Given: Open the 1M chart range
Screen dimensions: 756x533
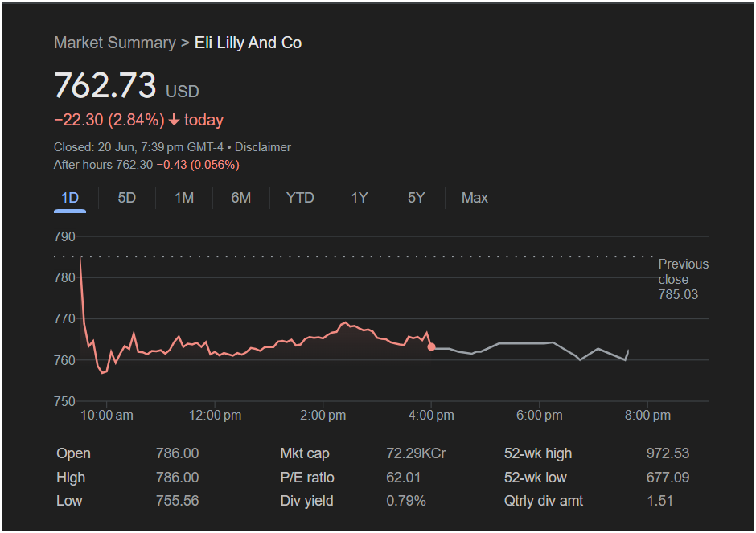Looking at the screenshot, I should click(184, 198).
